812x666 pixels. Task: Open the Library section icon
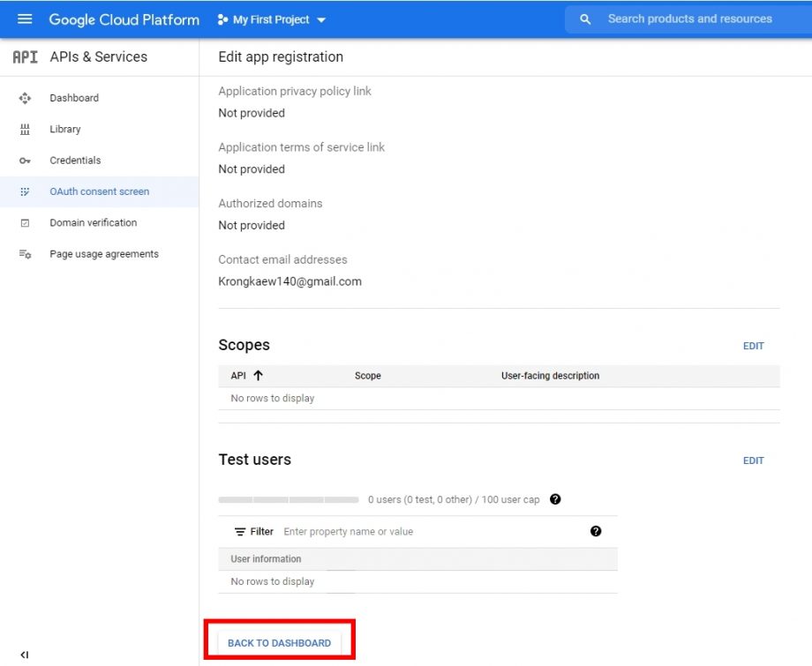tap(26, 129)
